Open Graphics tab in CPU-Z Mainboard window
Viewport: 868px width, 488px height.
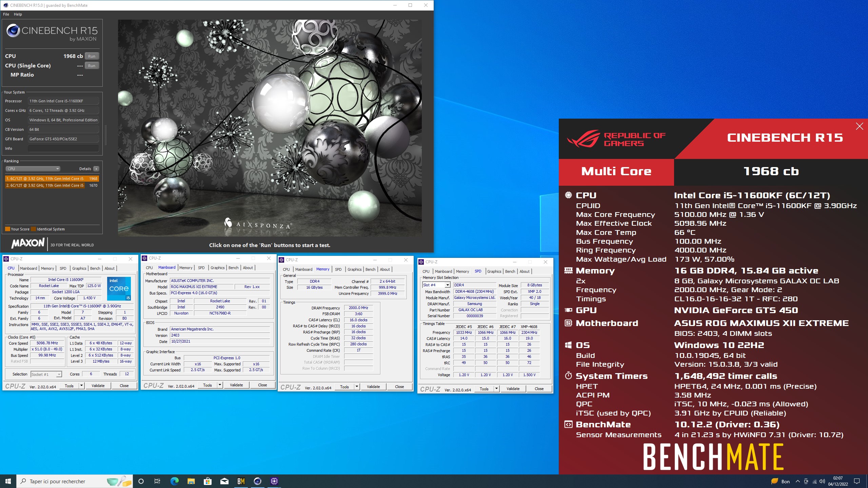click(x=217, y=268)
